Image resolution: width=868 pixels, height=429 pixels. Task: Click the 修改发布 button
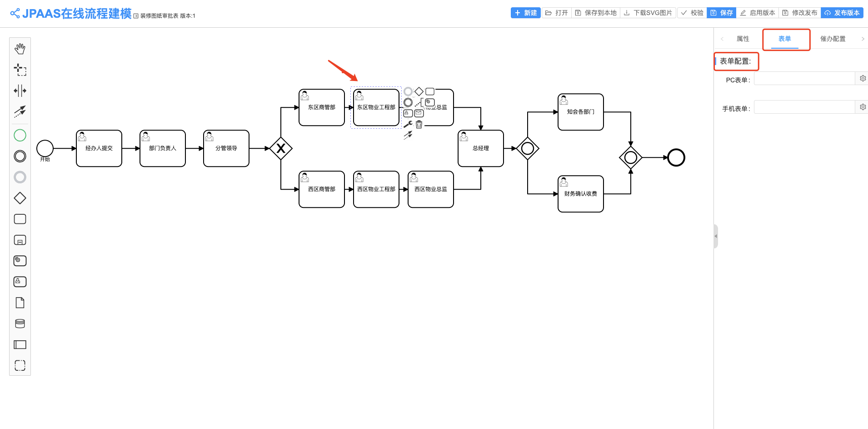[799, 13]
